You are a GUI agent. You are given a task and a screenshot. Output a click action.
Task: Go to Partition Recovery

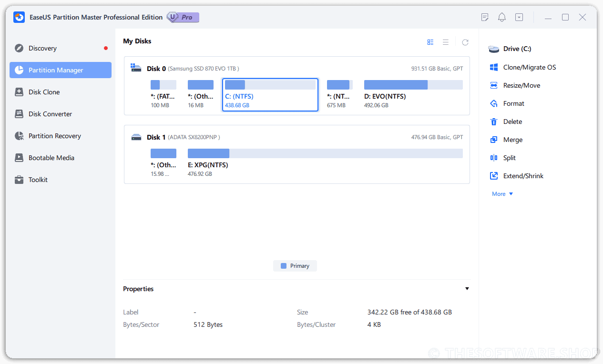coord(61,136)
